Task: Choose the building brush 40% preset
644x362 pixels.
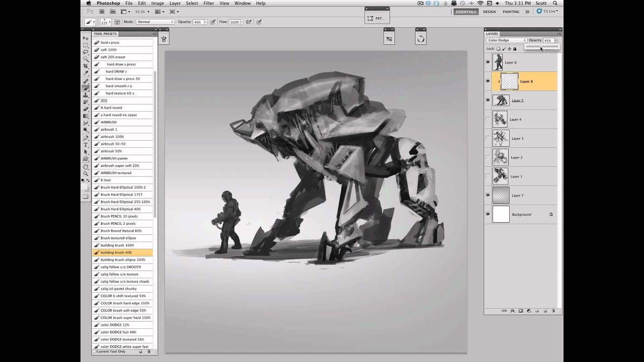Action: pos(123,252)
